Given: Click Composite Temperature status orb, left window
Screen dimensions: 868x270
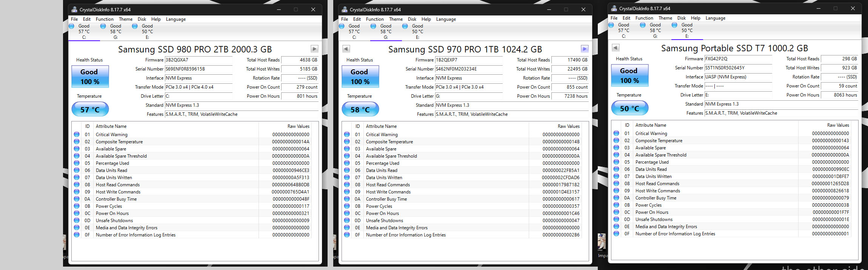Looking at the screenshot, I should [x=77, y=141].
